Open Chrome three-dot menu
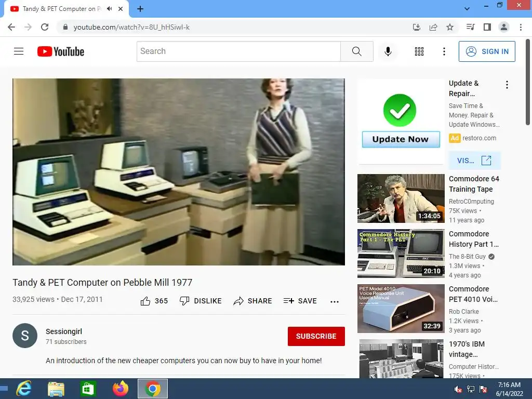Image resolution: width=532 pixels, height=399 pixels. [521, 27]
